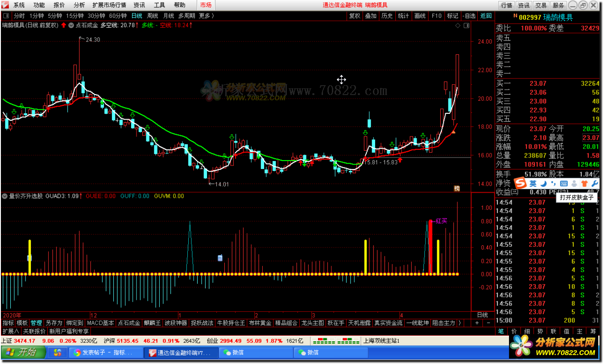
Task: Click the 服务 button
Action: tap(558, 5)
